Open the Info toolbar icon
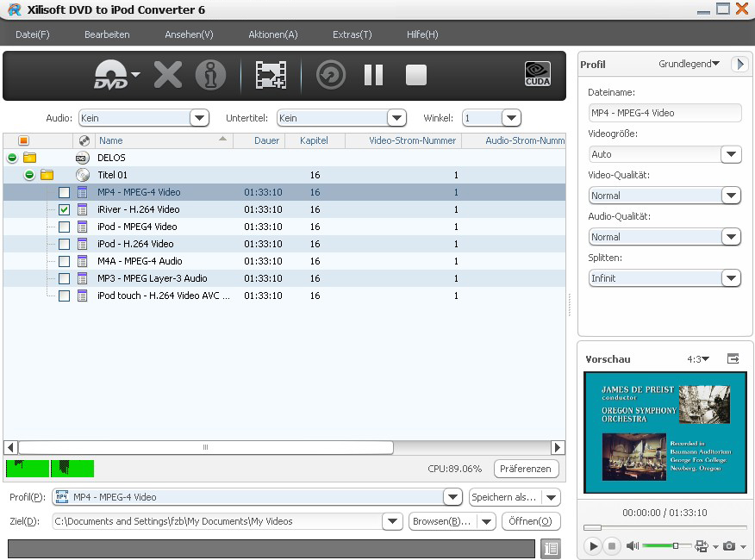This screenshot has height=560, width=755. tap(210, 75)
